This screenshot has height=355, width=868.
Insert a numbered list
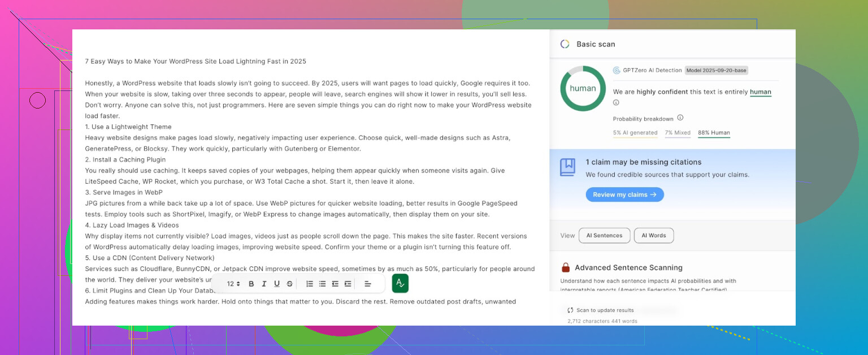pyautogui.click(x=310, y=284)
